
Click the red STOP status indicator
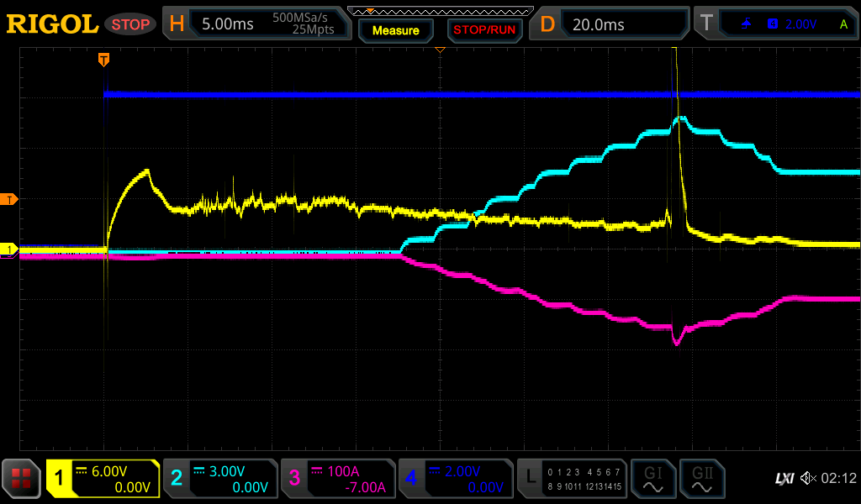coord(130,24)
